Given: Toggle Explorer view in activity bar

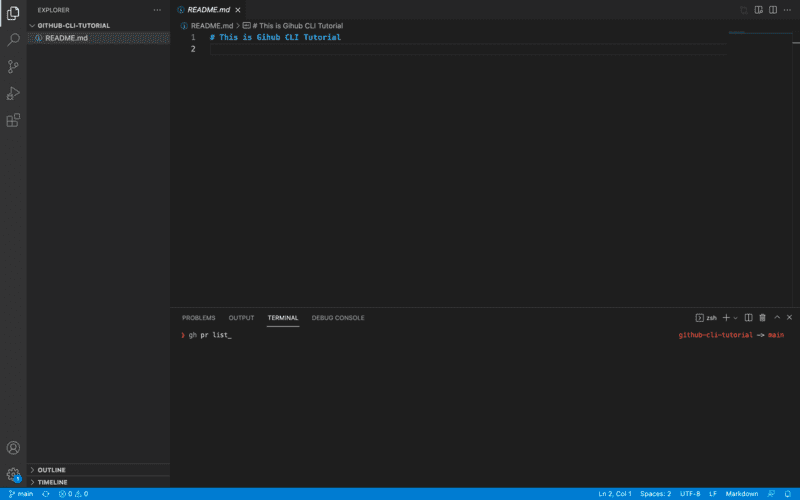Looking at the screenshot, I should coord(13,13).
